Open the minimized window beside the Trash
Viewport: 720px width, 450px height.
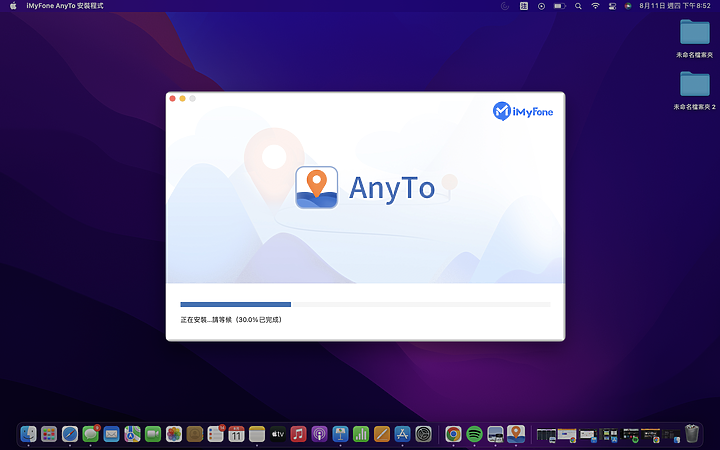671,435
